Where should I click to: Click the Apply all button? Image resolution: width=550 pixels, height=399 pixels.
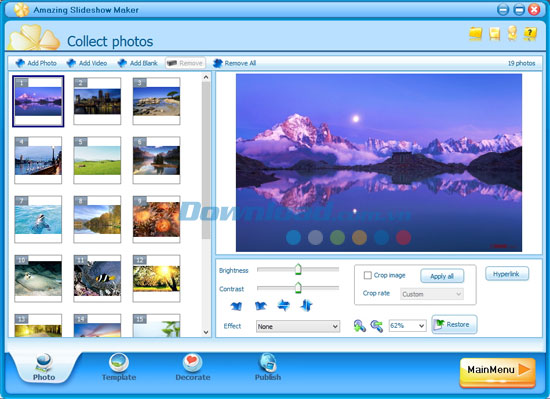coord(442,276)
